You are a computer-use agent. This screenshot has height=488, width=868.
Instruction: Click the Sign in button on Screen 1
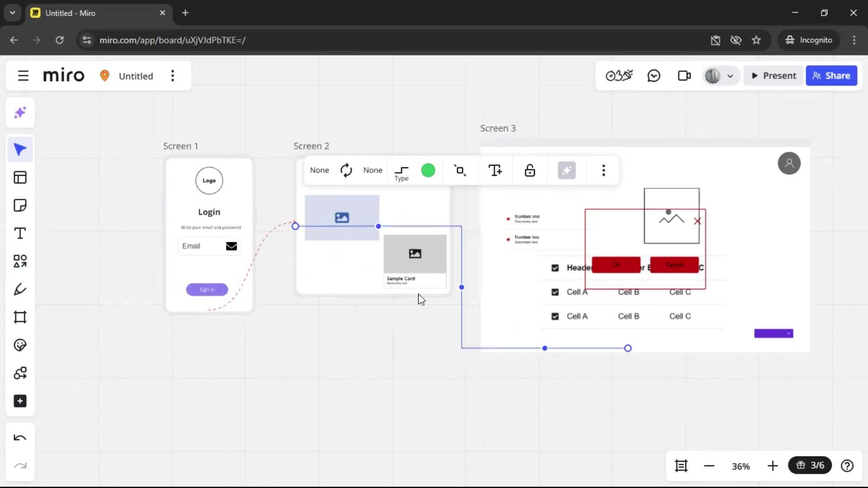pos(207,290)
